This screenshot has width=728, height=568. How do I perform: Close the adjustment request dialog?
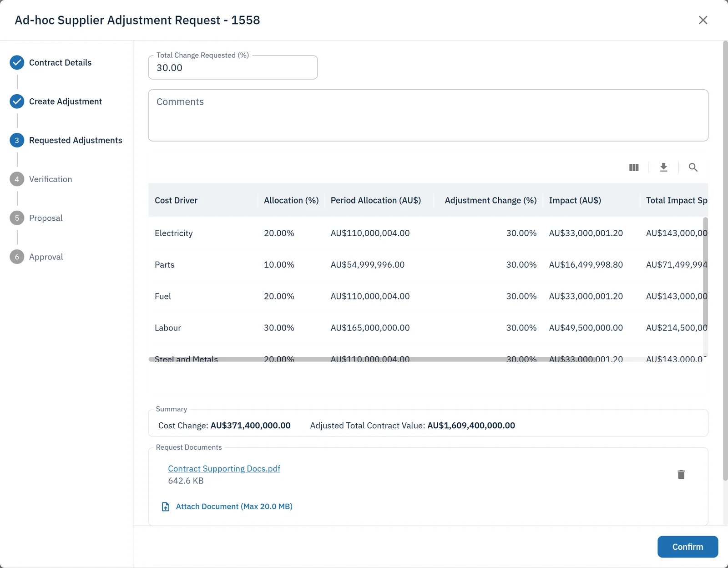703,20
